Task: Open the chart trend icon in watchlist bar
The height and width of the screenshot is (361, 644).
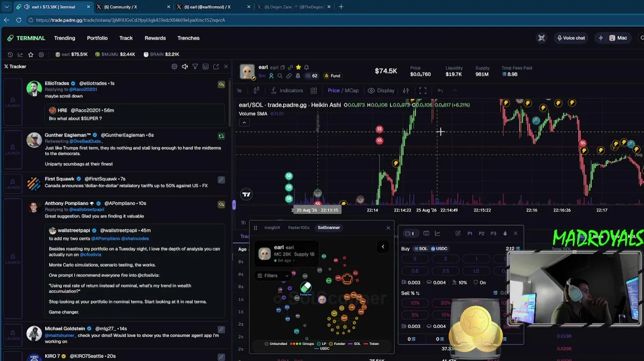Action: coord(20,55)
